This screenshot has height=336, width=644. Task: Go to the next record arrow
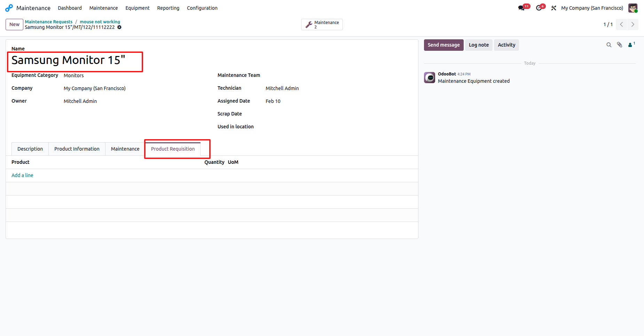(633, 24)
